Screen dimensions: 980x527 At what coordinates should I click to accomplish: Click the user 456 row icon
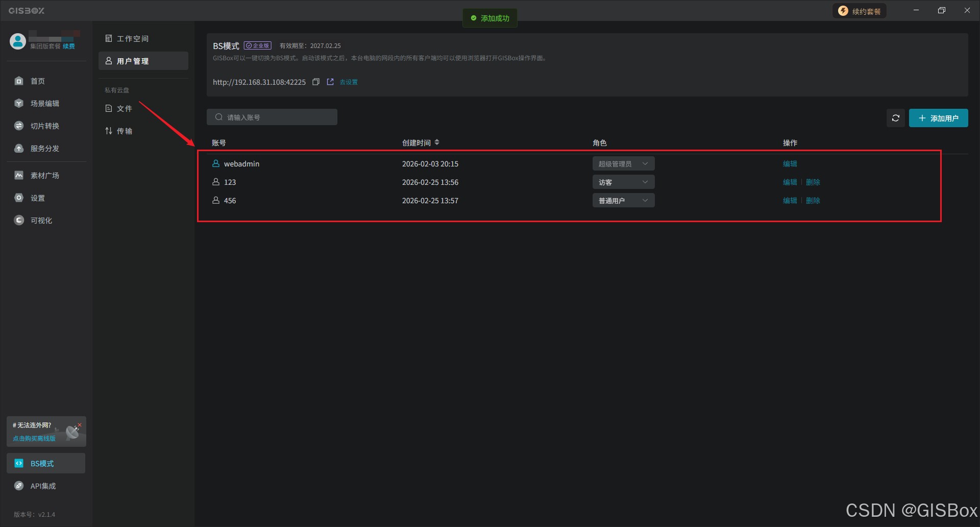(216, 200)
